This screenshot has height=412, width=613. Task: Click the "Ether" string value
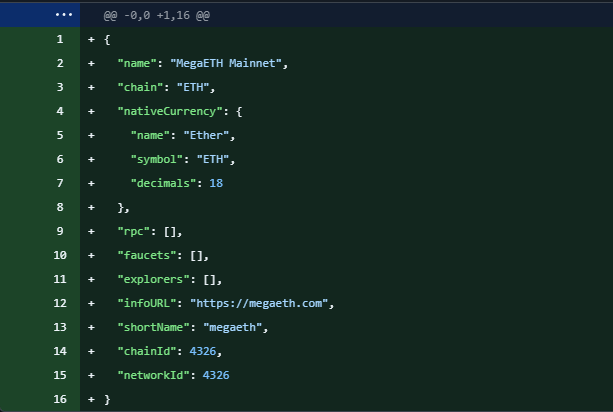[206, 135]
